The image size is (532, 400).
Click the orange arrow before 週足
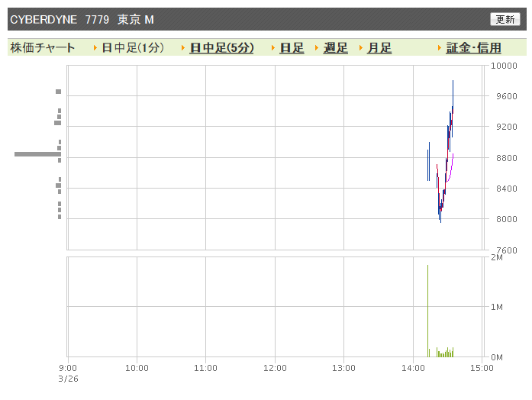[317, 48]
